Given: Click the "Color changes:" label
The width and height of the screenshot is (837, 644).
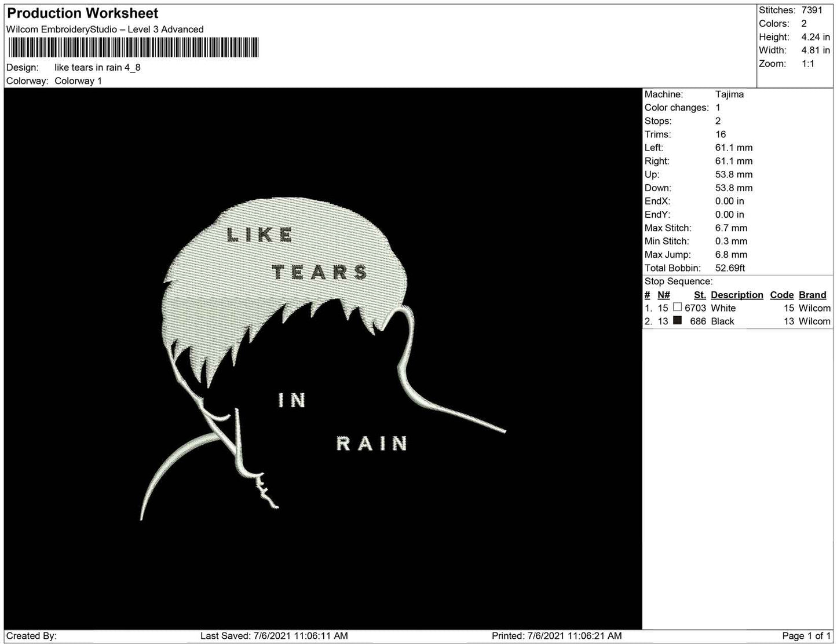Looking at the screenshot, I should pyautogui.click(x=677, y=108).
